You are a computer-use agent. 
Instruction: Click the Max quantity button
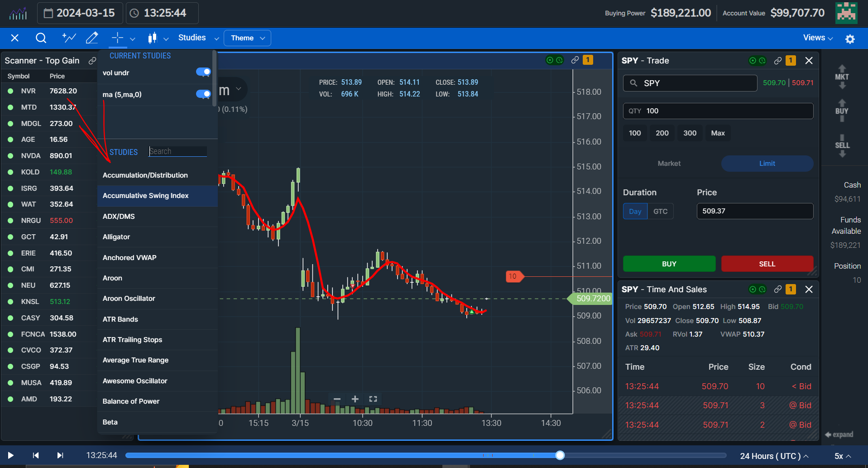[717, 133]
